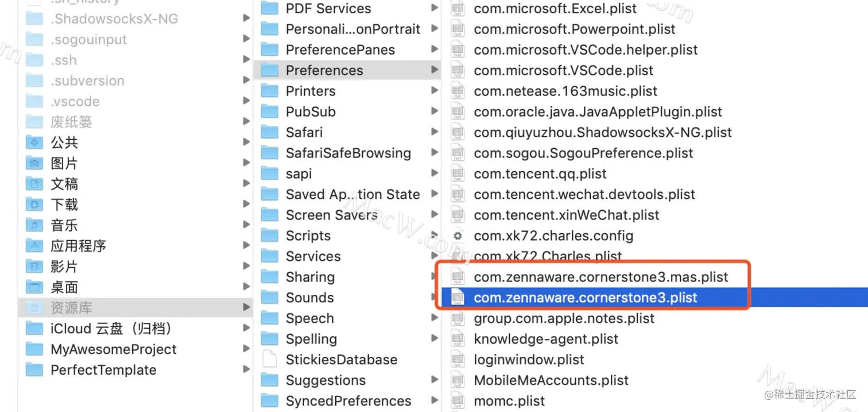This screenshot has width=868, height=412.
Task: Click the momc.plist file icon
Action: (x=458, y=402)
